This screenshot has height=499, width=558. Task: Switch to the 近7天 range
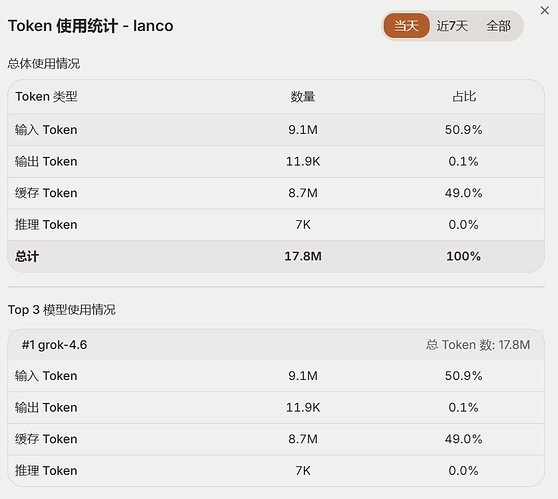click(x=452, y=26)
